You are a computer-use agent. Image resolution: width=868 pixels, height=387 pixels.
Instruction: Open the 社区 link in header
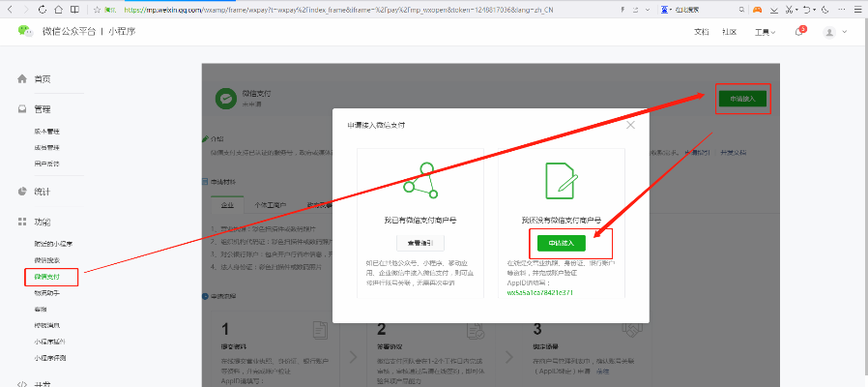(729, 32)
